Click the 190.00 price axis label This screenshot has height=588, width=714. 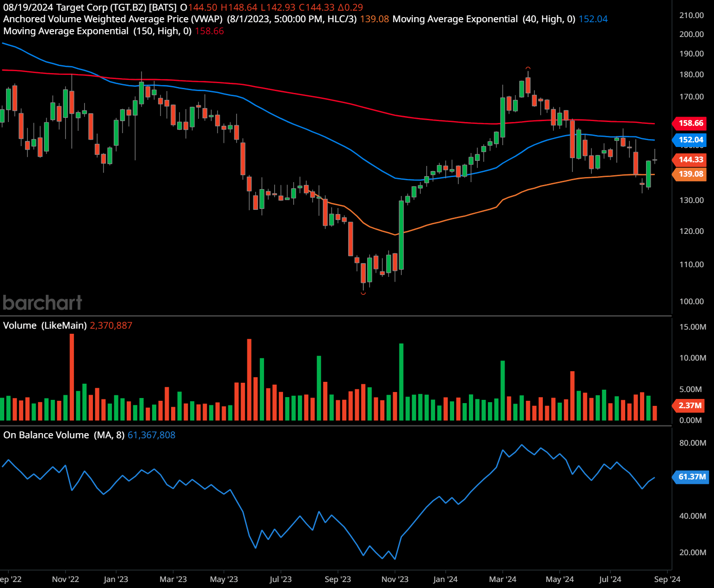click(691, 54)
